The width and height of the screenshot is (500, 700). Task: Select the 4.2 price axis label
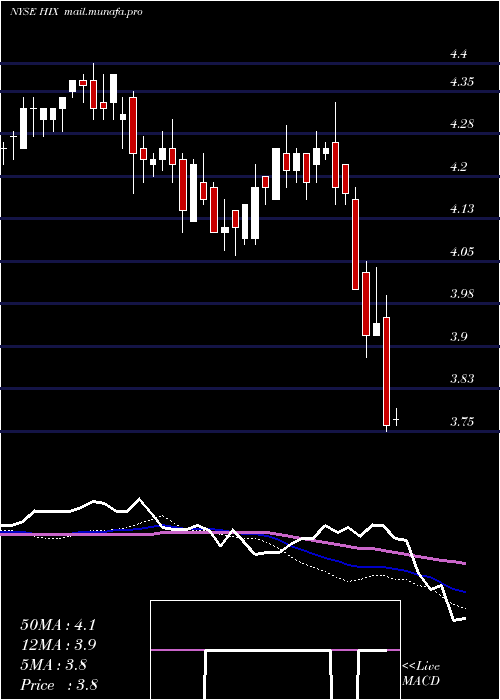pyautogui.click(x=458, y=167)
